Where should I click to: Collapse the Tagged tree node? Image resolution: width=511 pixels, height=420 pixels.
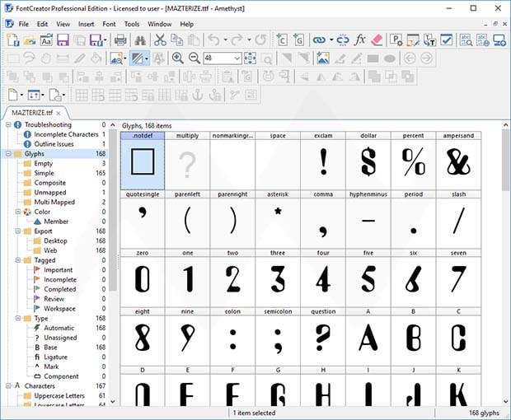[x=18, y=260]
